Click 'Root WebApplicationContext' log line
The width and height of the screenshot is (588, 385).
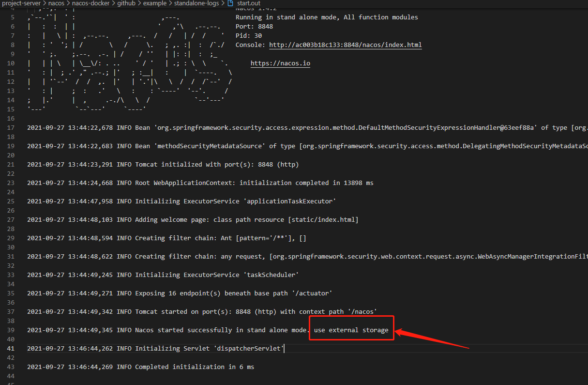coord(200,183)
